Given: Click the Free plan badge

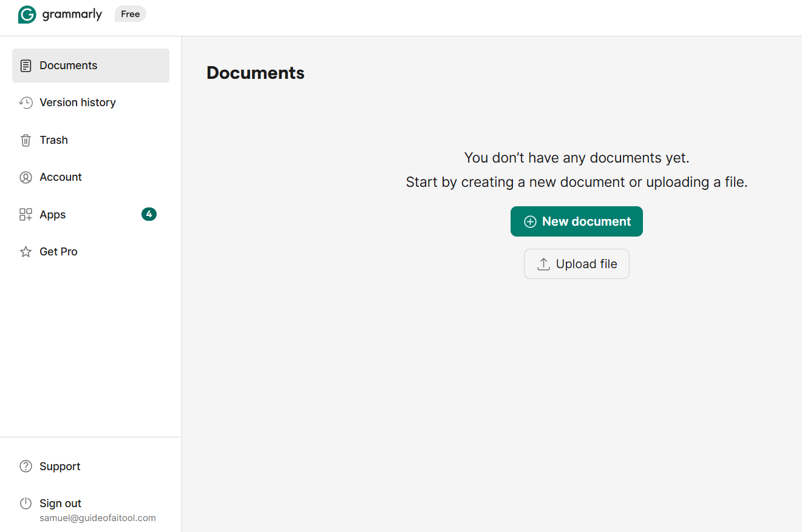Looking at the screenshot, I should (131, 14).
